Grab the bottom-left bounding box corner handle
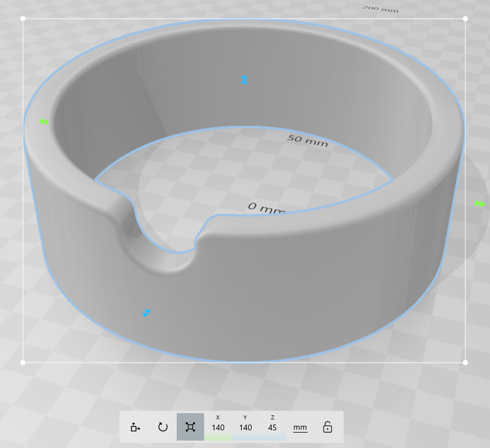Screen dimensions: 490x448 (x=23, y=362)
